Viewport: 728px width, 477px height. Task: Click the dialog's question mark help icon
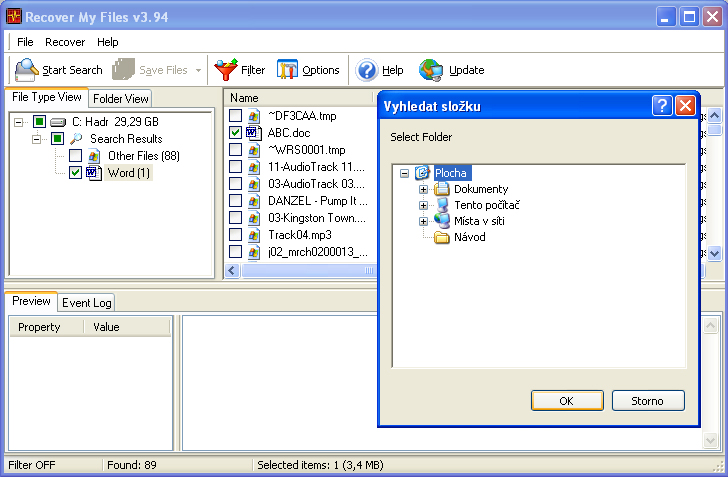[x=662, y=106]
